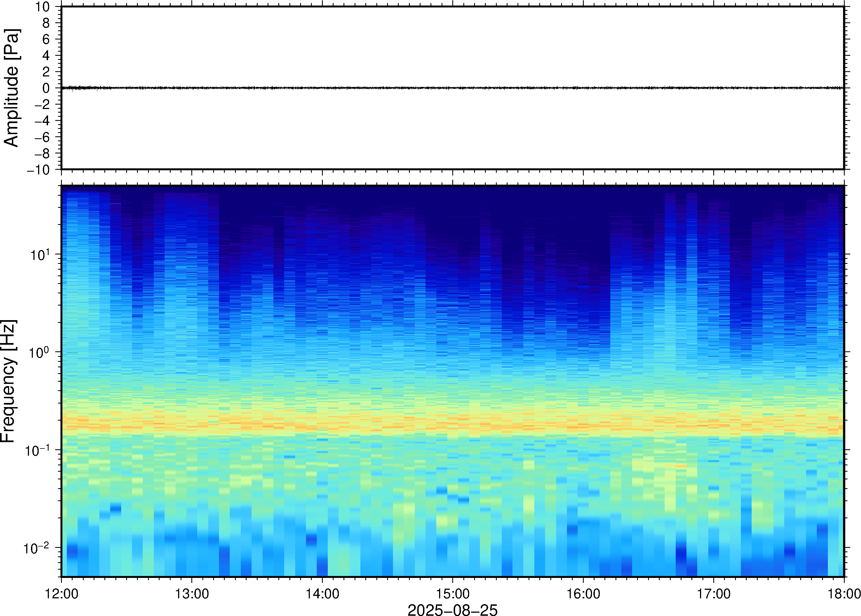
Task: Click the amplitude tick label 0
Action: pyautogui.click(x=46, y=88)
